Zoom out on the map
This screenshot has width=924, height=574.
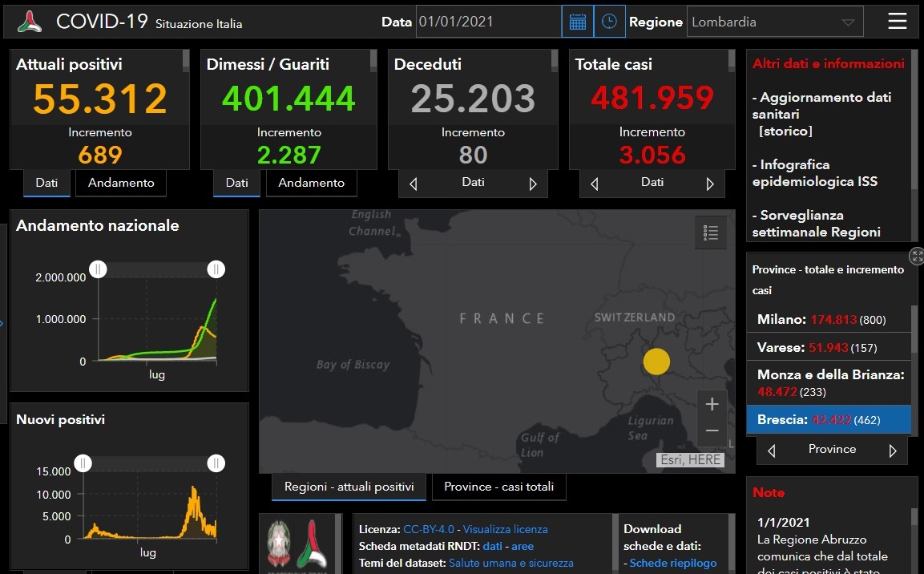pos(712,431)
